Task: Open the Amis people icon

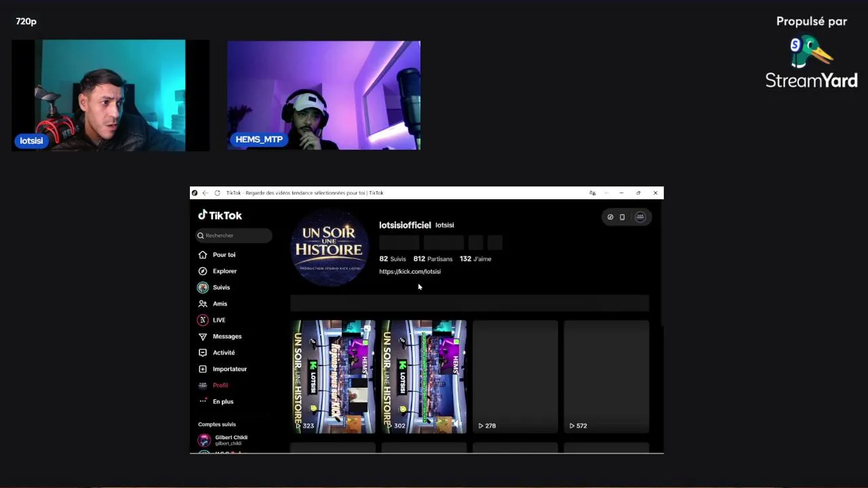Action: [x=202, y=304]
